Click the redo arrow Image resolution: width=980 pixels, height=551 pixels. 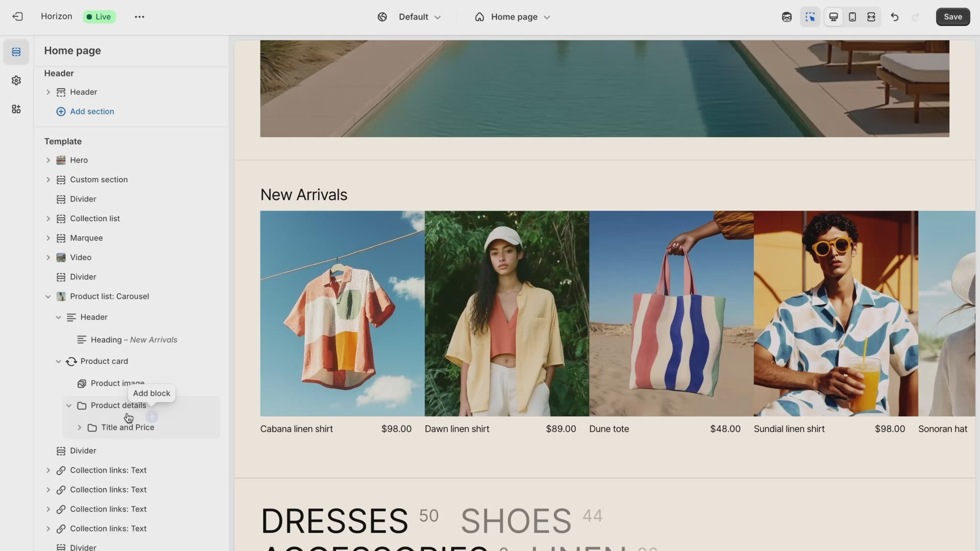[x=915, y=17]
